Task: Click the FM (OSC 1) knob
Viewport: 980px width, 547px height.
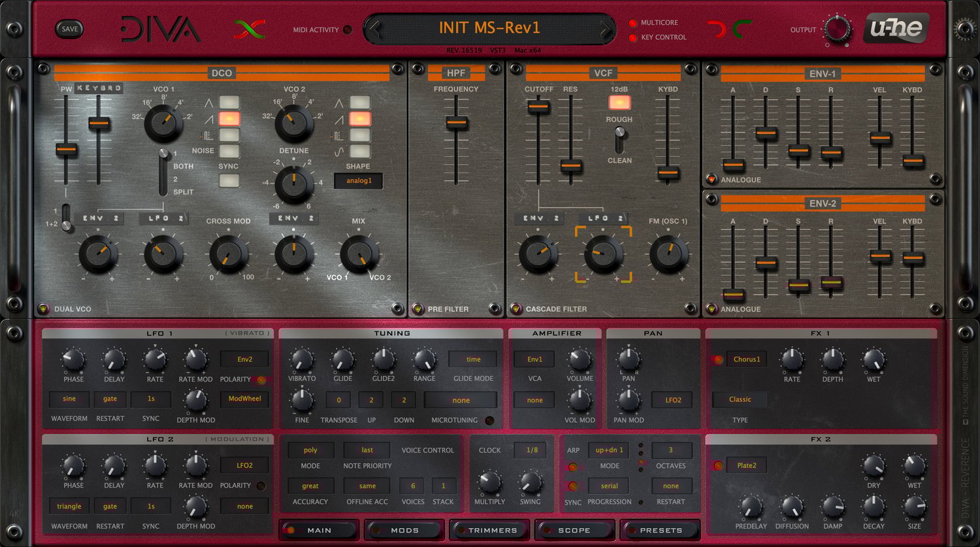Action: [668, 254]
